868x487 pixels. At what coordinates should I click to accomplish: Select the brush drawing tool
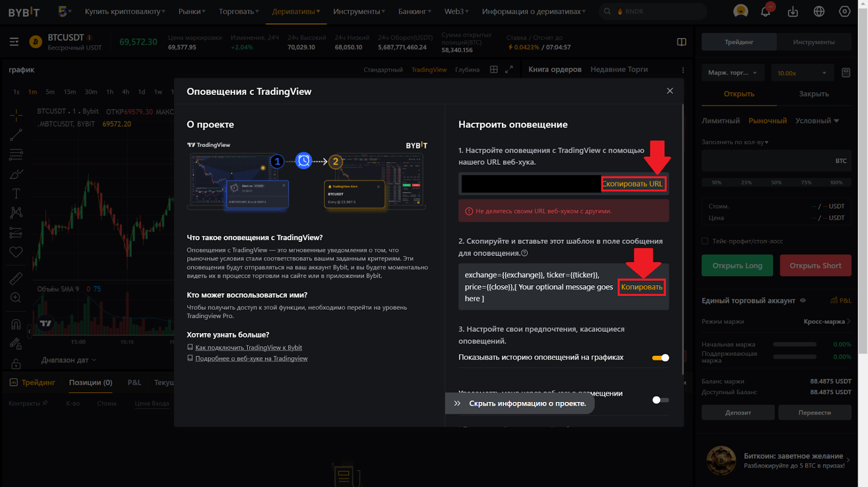coord(16,174)
